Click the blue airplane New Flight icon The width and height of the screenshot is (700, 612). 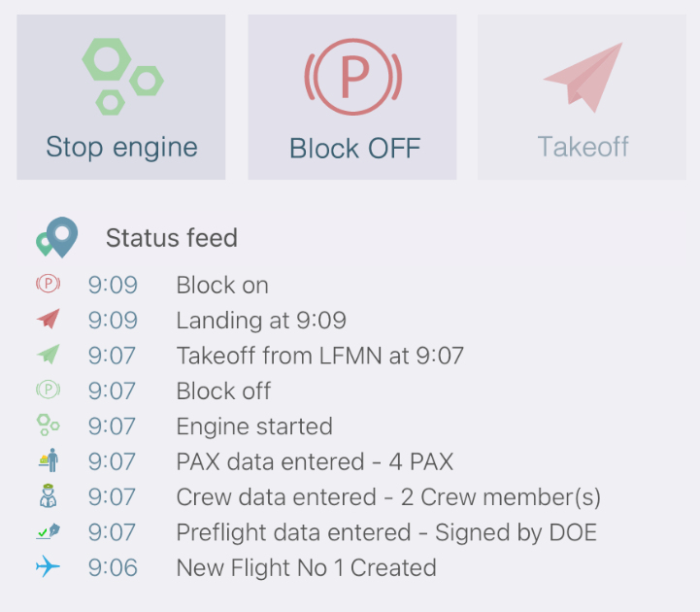48,566
